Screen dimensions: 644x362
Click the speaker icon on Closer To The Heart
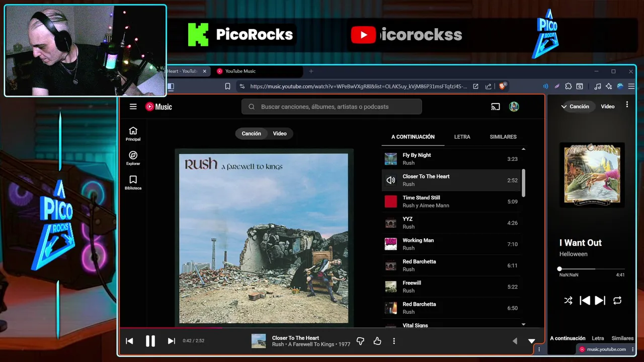pyautogui.click(x=391, y=180)
